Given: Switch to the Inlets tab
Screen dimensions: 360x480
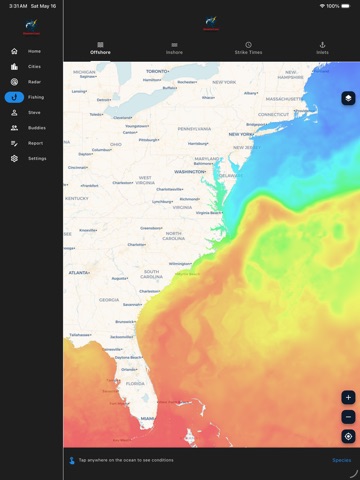Looking at the screenshot, I should [x=322, y=48].
